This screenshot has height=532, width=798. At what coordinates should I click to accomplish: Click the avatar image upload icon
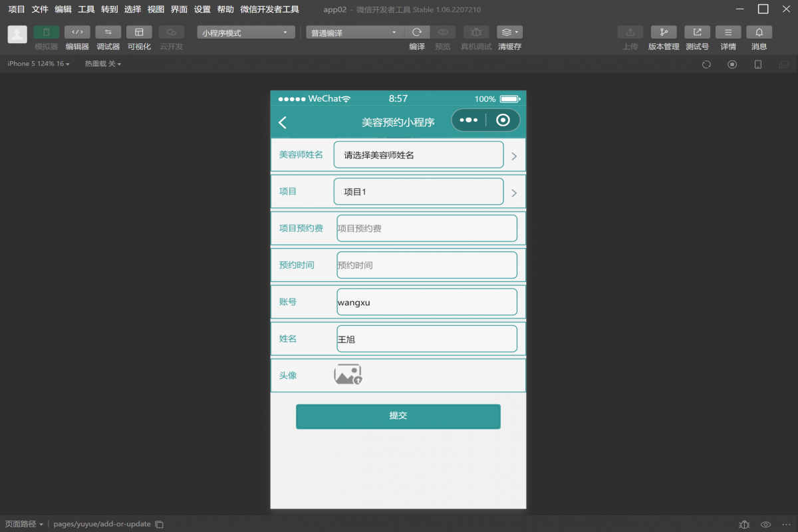[348, 375]
